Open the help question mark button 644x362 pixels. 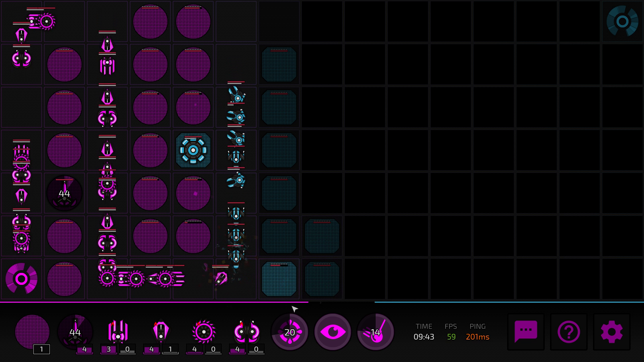coord(569,332)
